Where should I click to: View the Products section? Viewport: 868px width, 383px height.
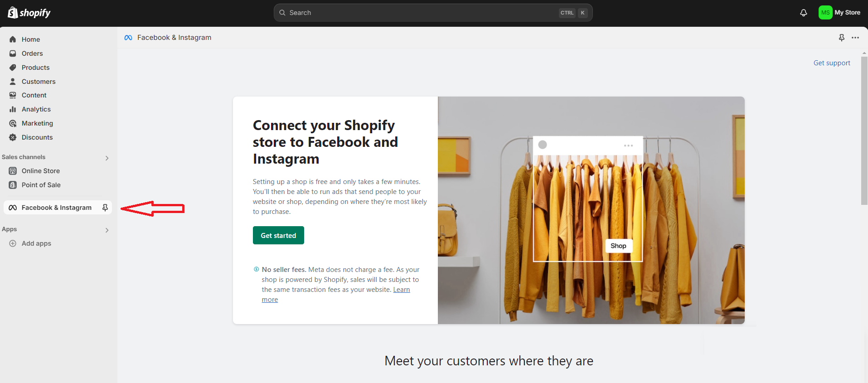35,67
